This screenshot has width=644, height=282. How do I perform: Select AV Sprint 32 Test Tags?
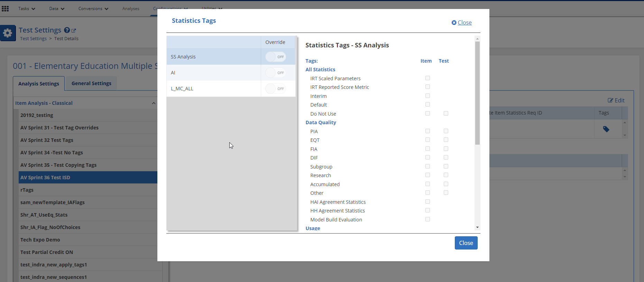pos(88,140)
